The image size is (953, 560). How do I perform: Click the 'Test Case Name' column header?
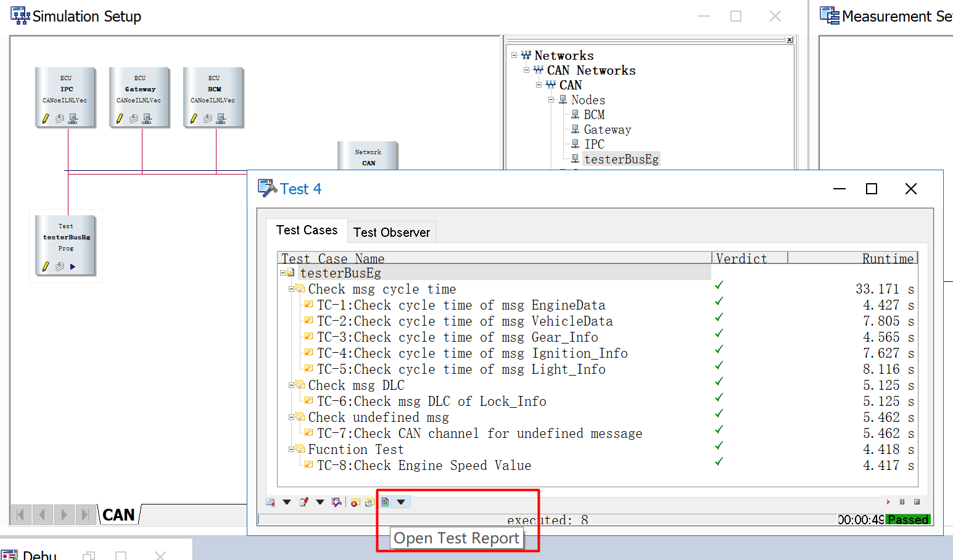(495, 258)
